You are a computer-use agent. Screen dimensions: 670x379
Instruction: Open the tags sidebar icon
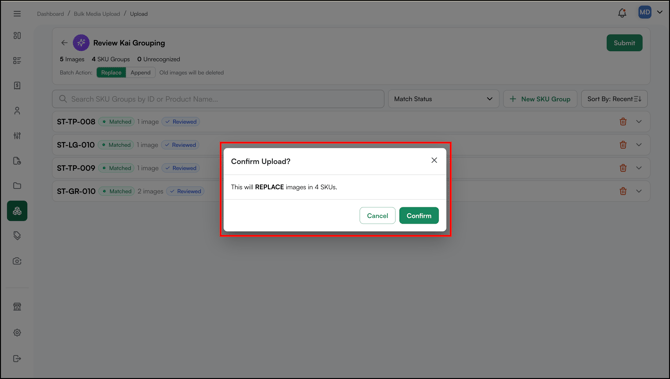pos(17,235)
